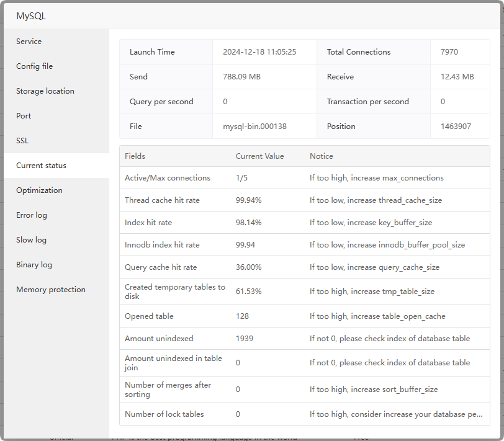This screenshot has width=504, height=441.
Task: Select Current status tab
Action: (41, 166)
